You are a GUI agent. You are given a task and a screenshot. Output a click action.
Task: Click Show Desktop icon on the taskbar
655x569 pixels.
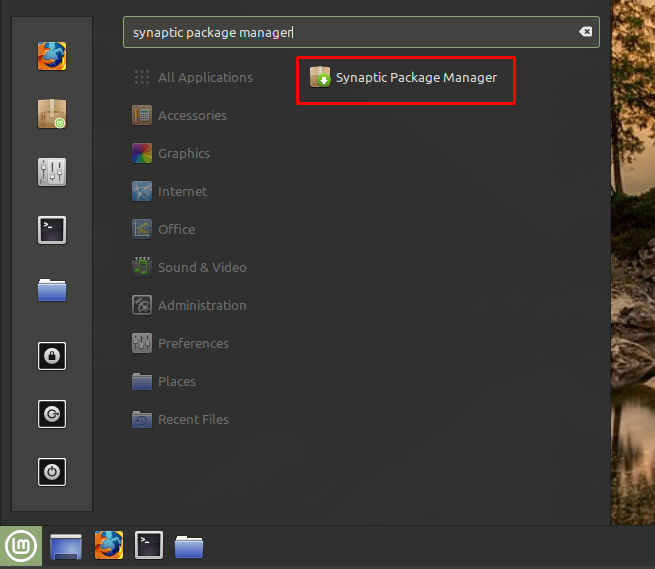pos(66,546)
